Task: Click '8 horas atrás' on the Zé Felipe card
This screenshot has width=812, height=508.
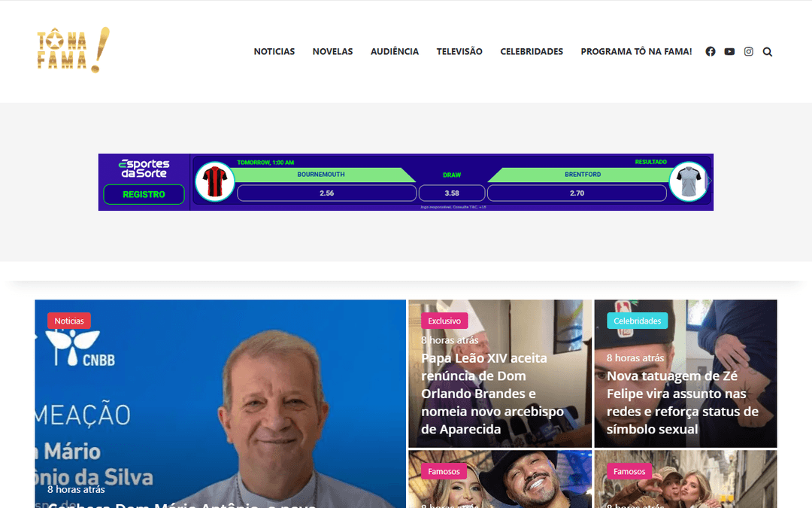Action: pyautogui.click(x=635, y=357)
